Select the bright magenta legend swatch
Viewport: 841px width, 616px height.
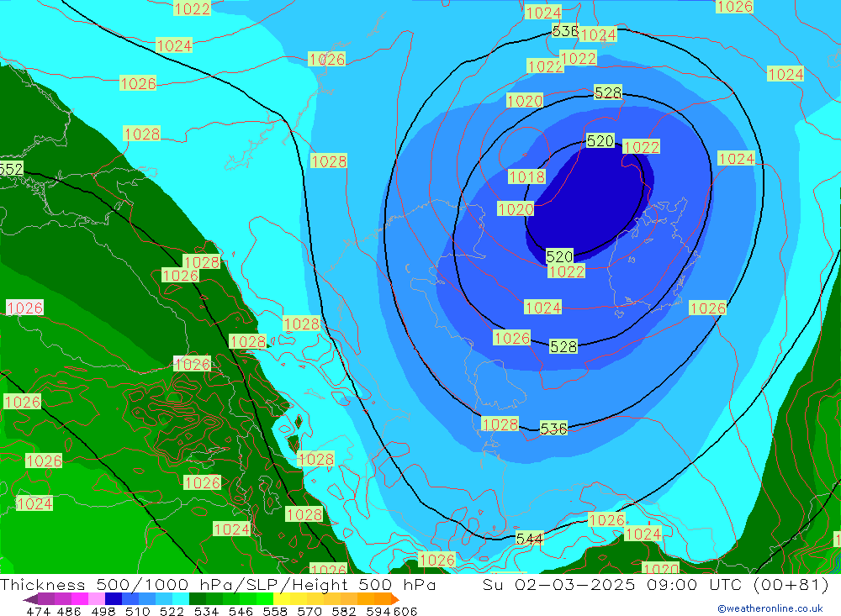pyautogui.click(x=80, y=599)
